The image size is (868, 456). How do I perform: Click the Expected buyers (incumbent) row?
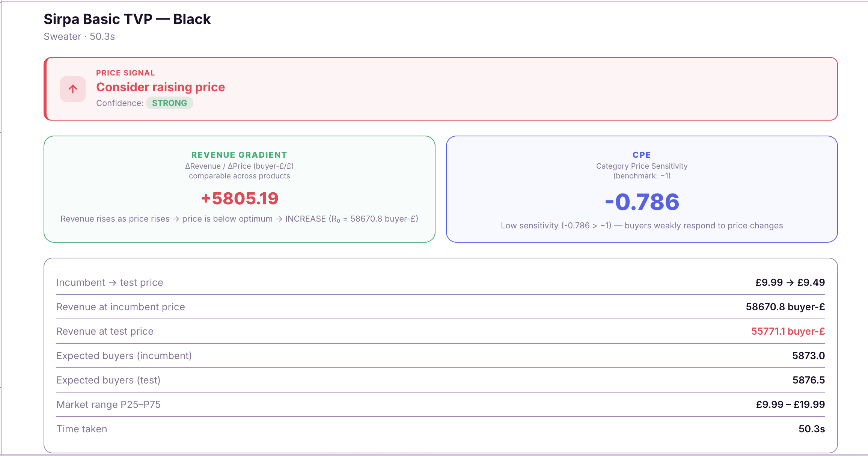[124, 356]
